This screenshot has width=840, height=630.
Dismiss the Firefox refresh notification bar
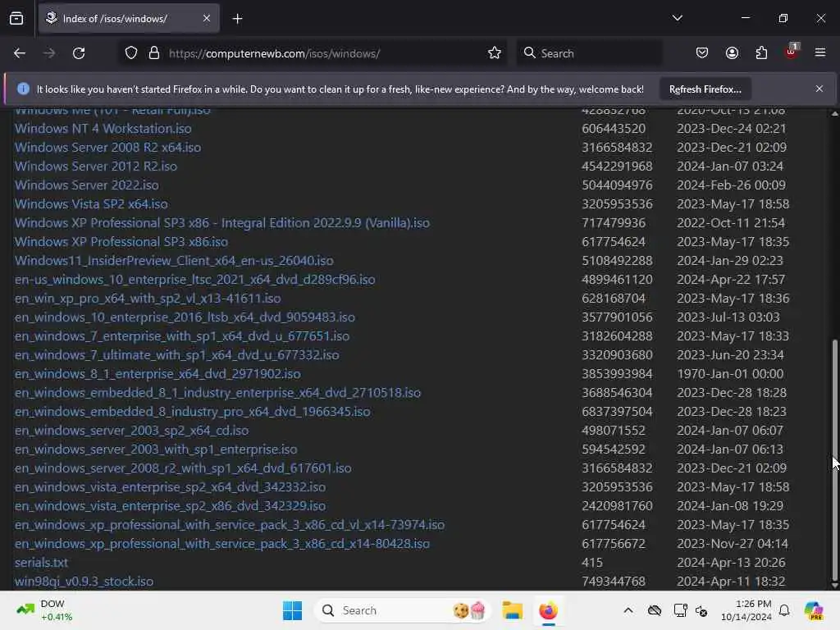819,89
